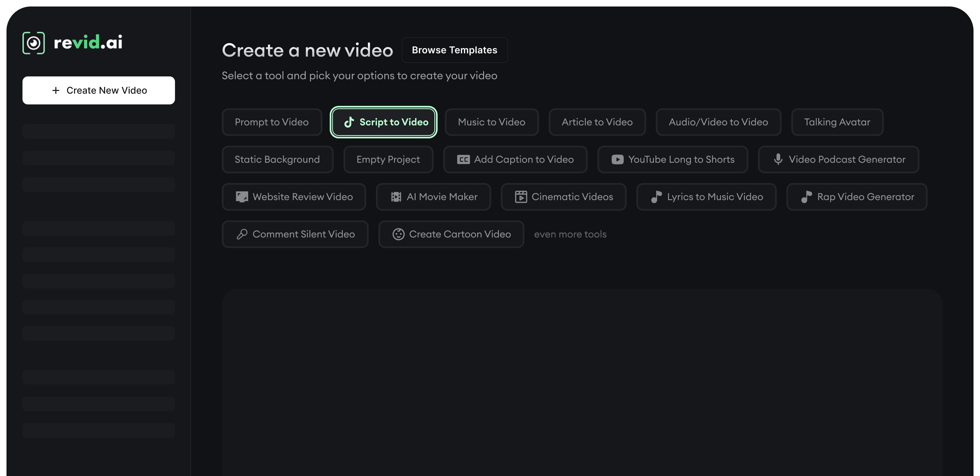The height and width of the screenshot is (476, 980).
Task: Pick the Talking Avatar tool
Action: [837, 122]
